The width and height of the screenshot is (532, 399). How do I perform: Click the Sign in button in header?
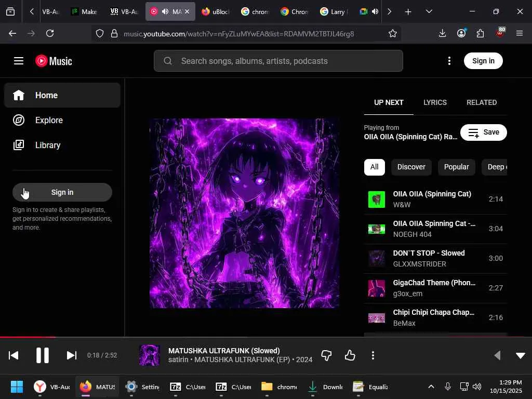pyautogui.click(x=483, y=61)
